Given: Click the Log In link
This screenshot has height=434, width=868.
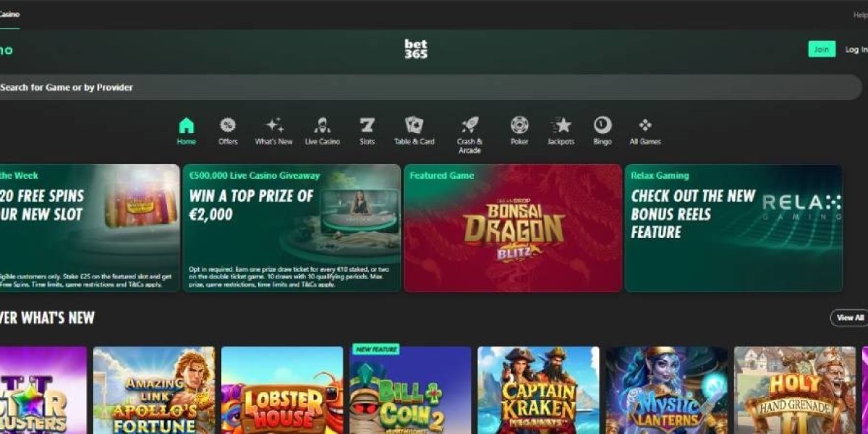Looking at the screenshot, I should coord(856,49).
